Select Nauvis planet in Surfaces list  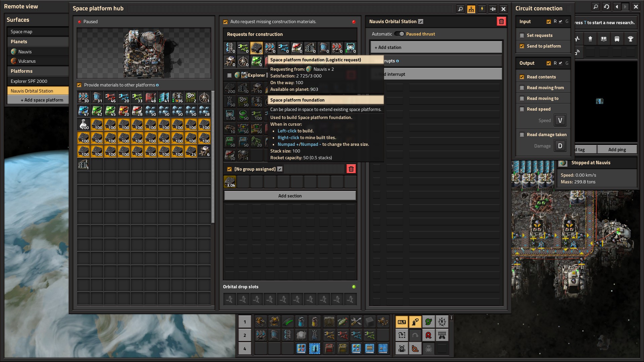coord(38,52)
